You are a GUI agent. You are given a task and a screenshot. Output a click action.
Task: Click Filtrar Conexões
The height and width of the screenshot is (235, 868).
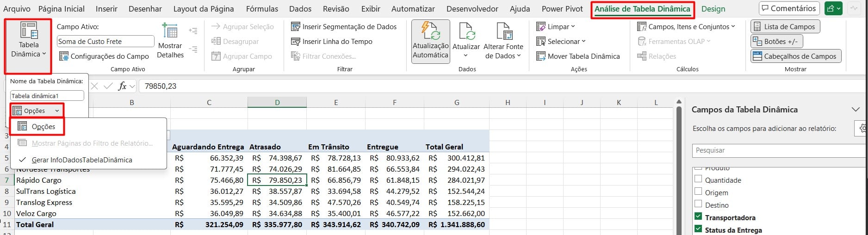click(323, 56)
